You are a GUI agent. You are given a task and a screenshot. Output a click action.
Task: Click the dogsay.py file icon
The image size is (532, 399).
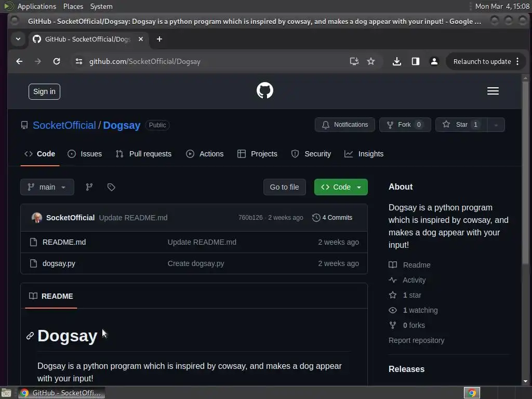click(x=33, y=263)
